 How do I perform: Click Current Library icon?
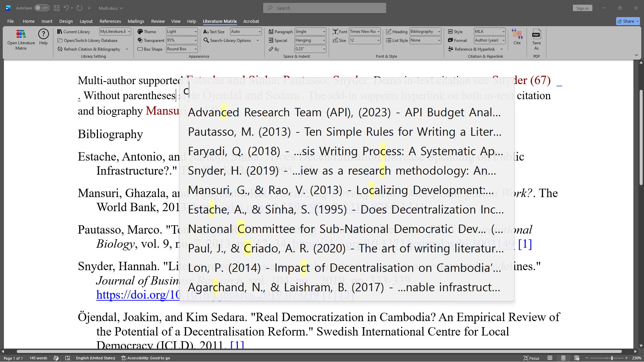(x=59, y=32)
